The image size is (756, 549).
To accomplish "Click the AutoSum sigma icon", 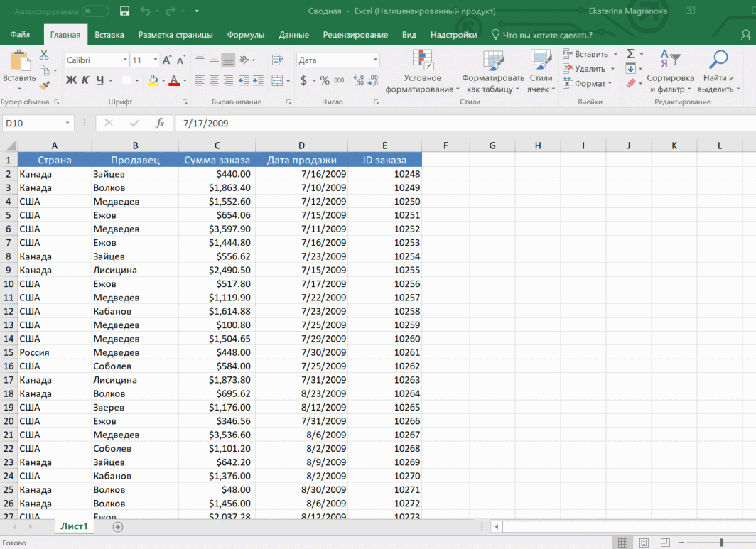I will click(x=630, y=54).
